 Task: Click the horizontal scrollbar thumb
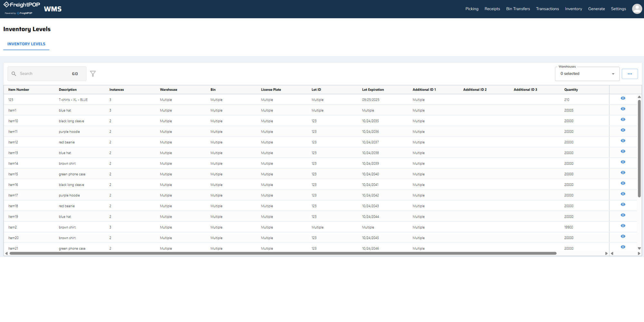(x=283, y=253)
